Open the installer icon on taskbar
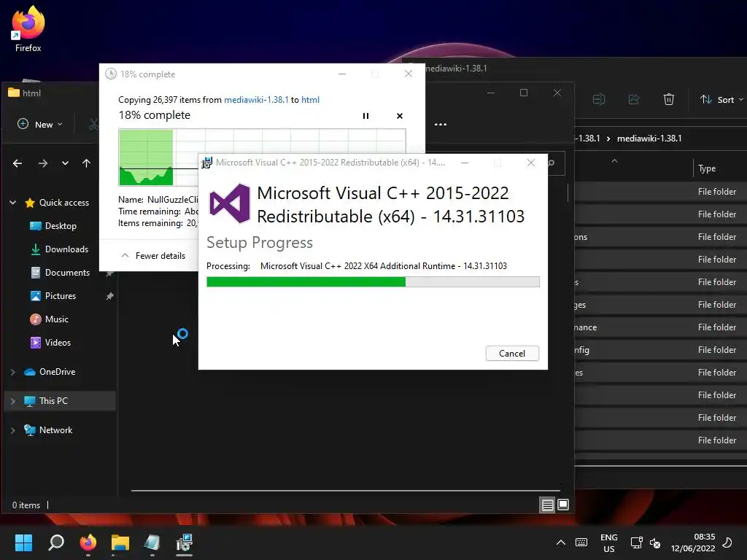Image resolution: width=747 pixels, height=560 pixels. 184,542
